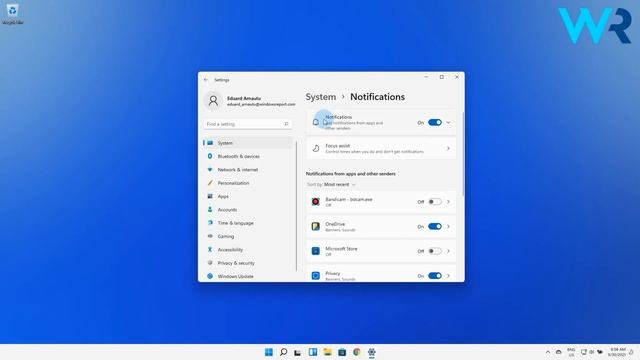Viewport: 640px width, 360px height.
Task: Select Windows Update in sidebar
Action: pyautogui.click(x=248, y=276)
